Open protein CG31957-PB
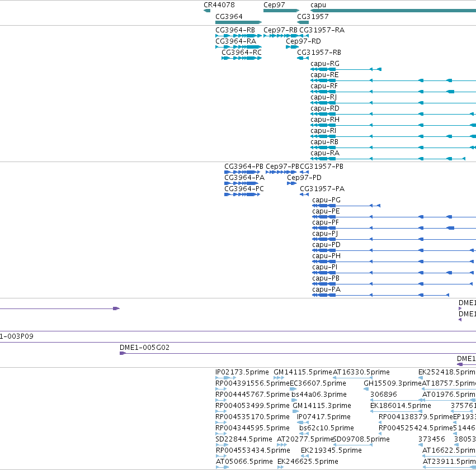 pos(322,167)
